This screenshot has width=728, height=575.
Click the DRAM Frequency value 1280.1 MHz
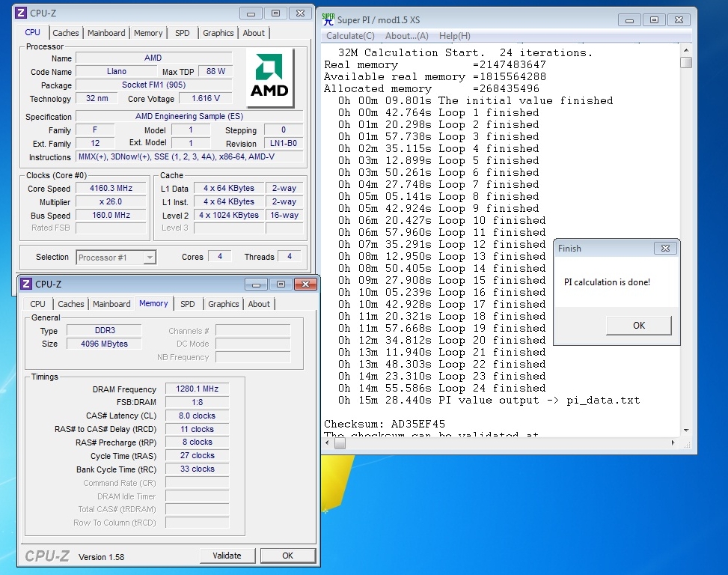pyautogui.click(x=198, y=389)
